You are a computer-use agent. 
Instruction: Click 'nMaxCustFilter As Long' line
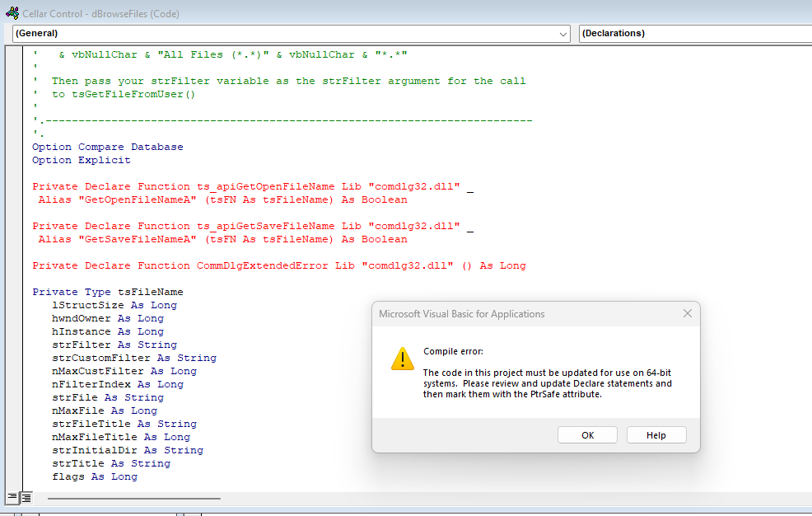click(124, 372)
